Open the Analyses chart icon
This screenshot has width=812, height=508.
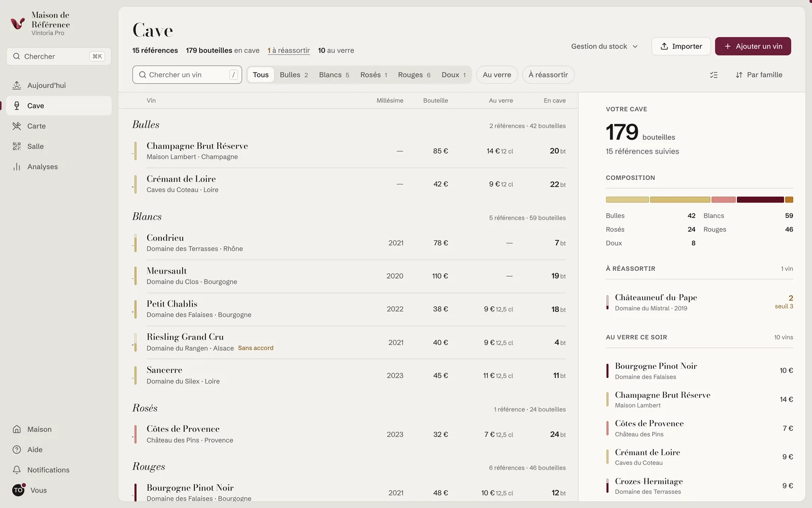tap(17, 167)
